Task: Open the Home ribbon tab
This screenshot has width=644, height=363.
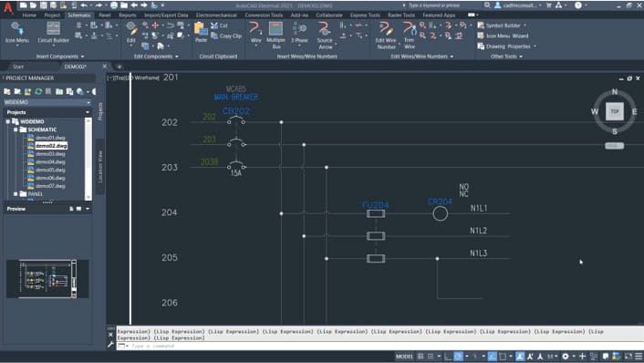Action: click(29, 16)
